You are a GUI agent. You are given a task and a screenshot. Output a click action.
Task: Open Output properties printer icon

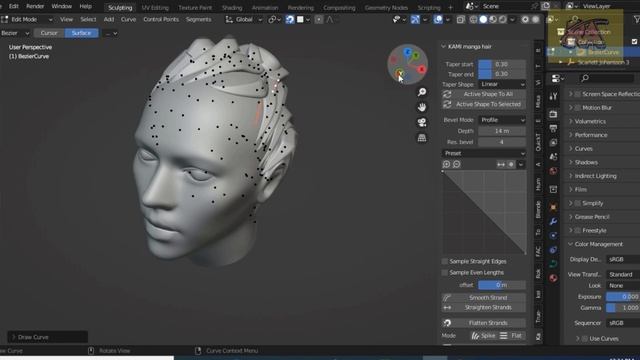click(x=553, y=129)
